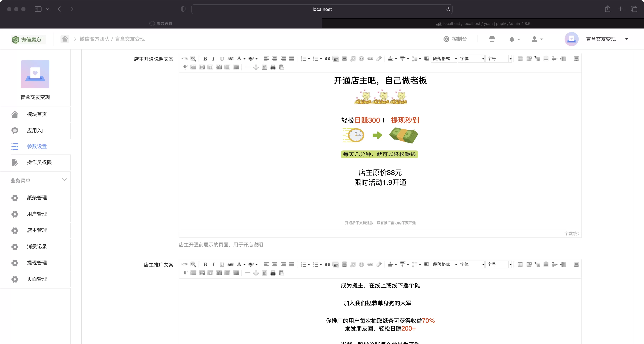Click insert link icon in 店主开通说明文案 editor
Screen dimensions: 644x344
[x=370, y=59]
